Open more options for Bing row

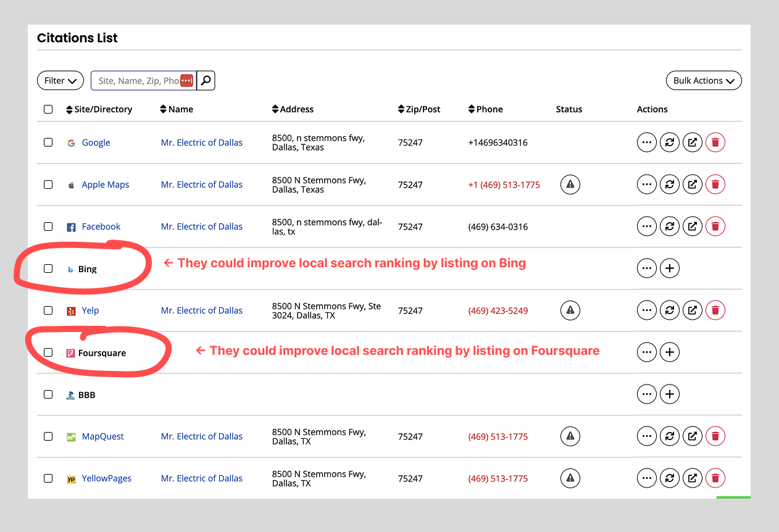[x=647, y=268]
